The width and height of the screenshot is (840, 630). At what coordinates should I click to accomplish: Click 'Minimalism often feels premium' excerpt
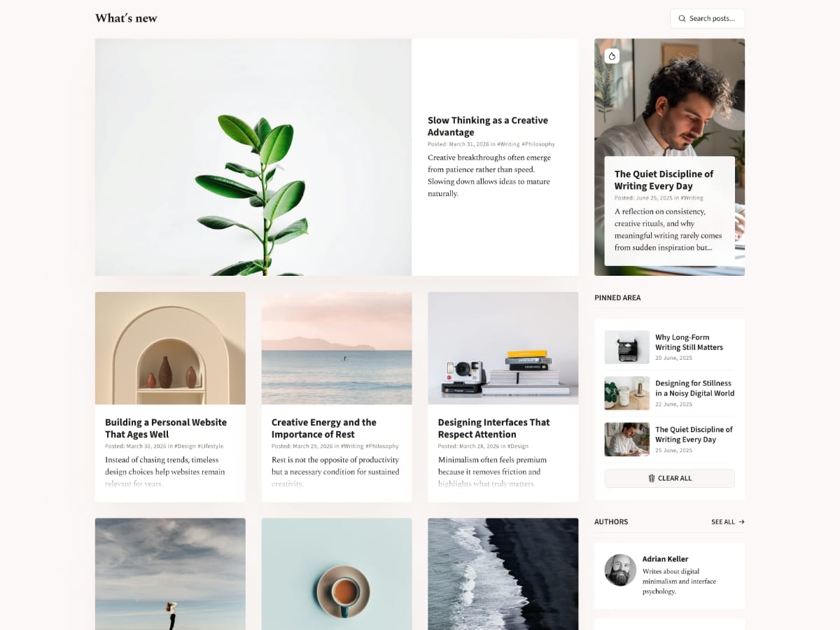[x=492, y=472]
